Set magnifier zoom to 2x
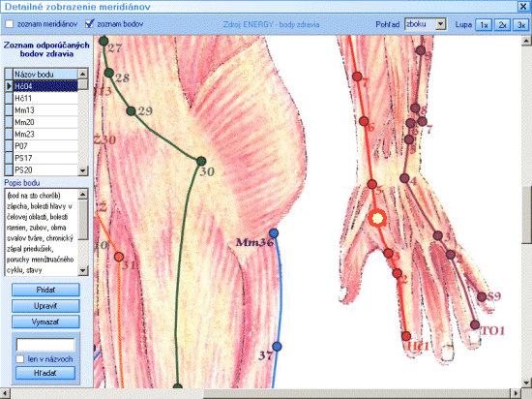This screenshot has height=399, width=532. pyautogui.click(x=502, y=25)
